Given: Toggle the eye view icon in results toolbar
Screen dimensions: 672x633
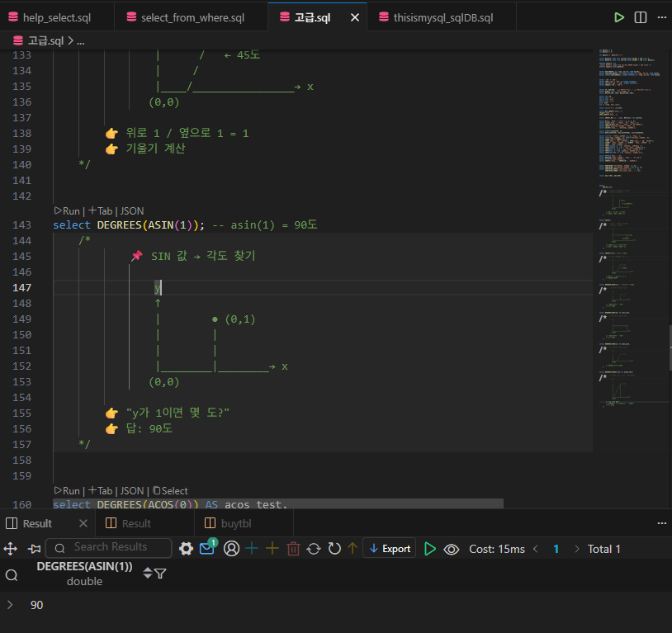Looking at the screenshot, I should point(452,549).
